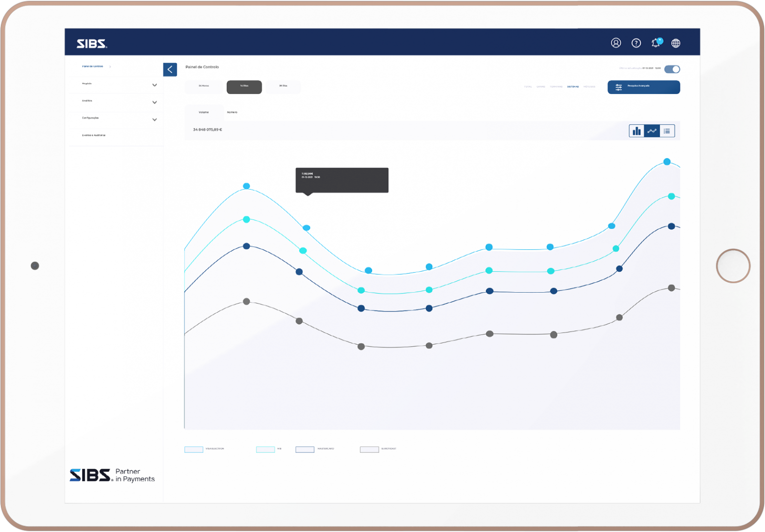
Task: Click the globe language icon
Action: coord(676,43)
